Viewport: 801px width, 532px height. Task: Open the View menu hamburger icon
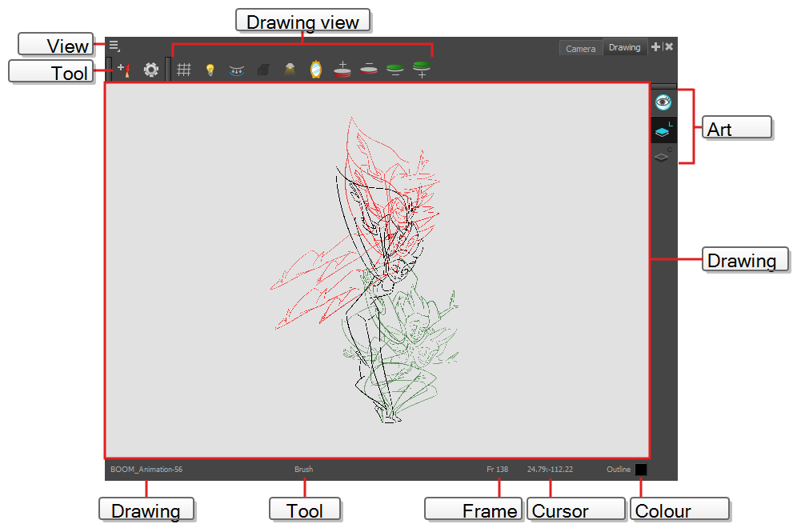click(114, 46)
